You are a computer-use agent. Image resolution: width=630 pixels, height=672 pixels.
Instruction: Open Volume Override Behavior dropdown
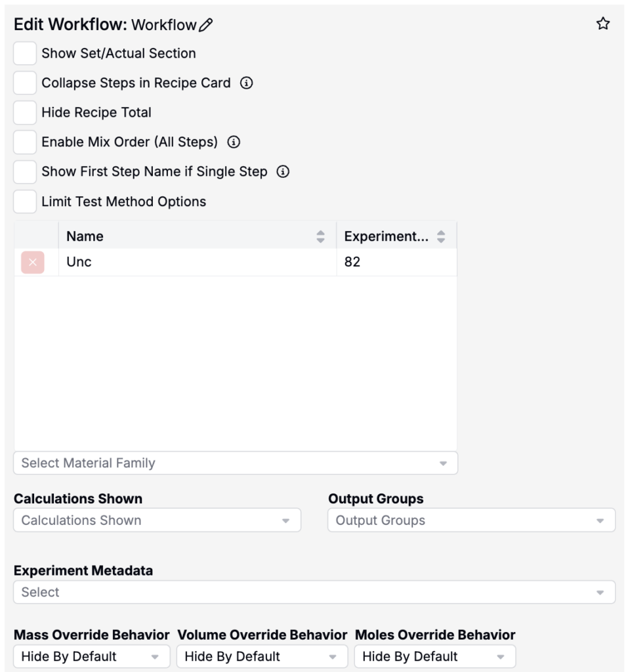[x=262, y=656]
